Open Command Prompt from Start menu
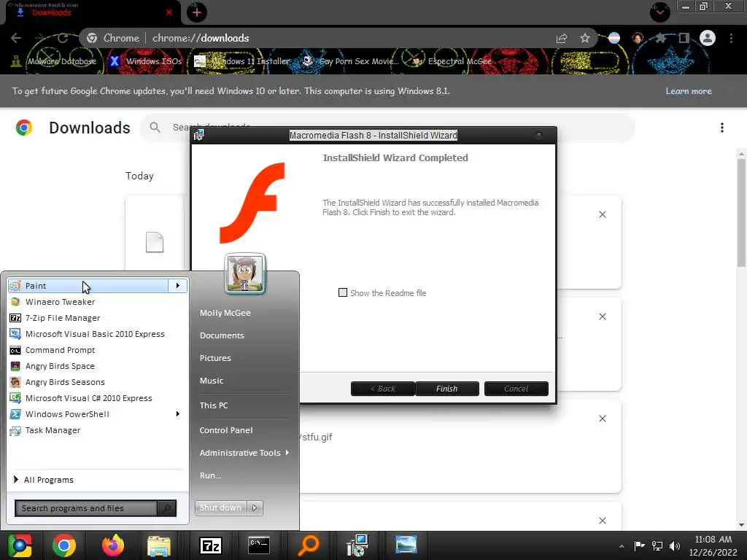747x560 pixels. click(x=60, y=350)
